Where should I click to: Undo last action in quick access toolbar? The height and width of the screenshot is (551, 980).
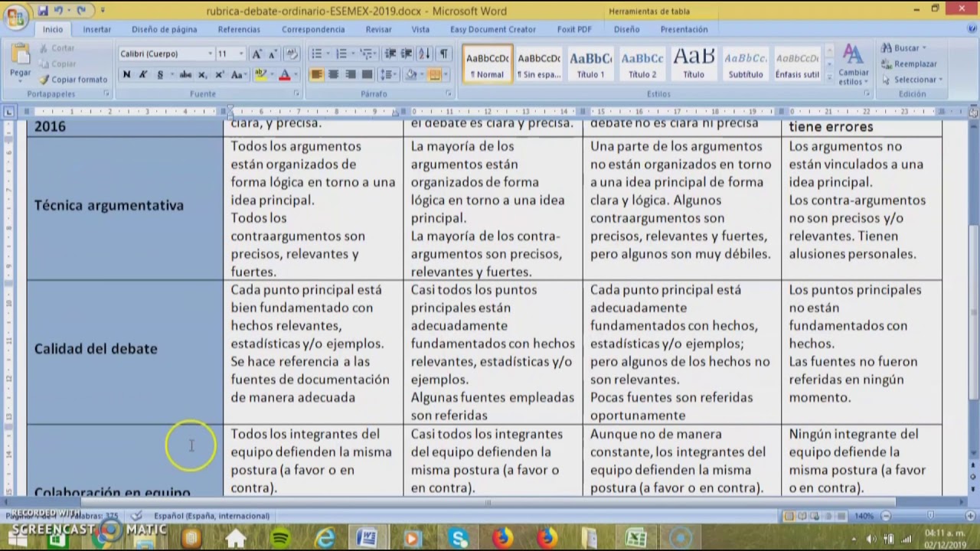pyautogui.click(x=59, y=11)
